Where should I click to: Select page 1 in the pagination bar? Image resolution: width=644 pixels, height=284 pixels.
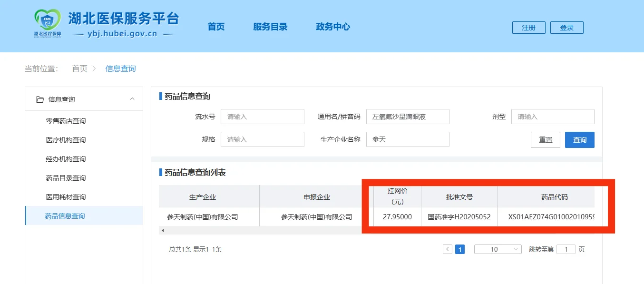(x=459, y=249)
